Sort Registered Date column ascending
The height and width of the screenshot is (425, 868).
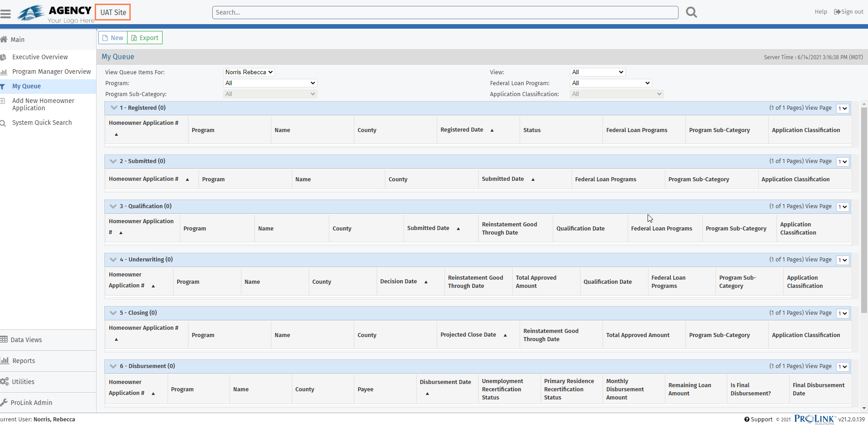(x=492, y=130)
